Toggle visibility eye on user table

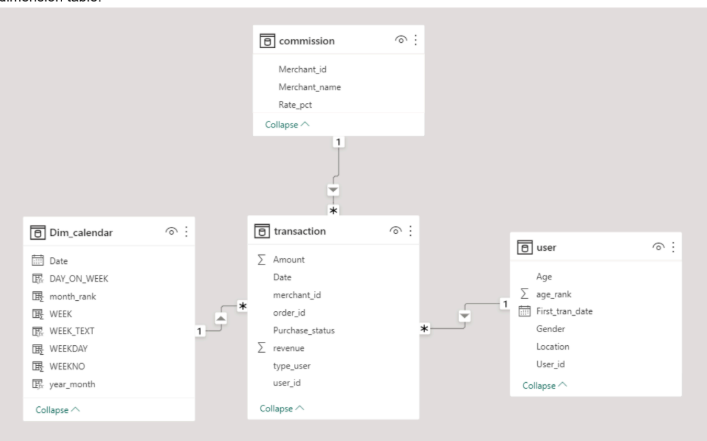pyautogui.click(x=658, y=247)
